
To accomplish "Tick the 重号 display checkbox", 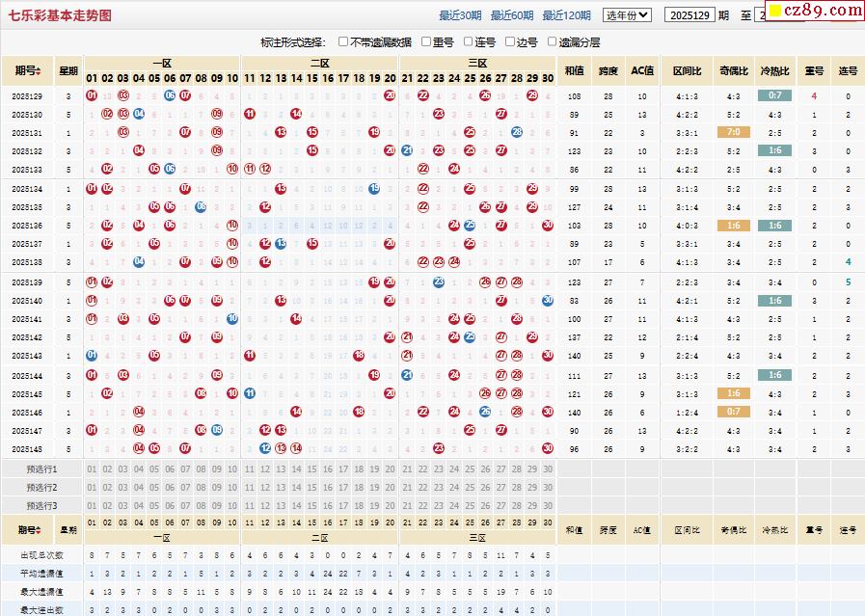I will click(x=426, y=41).
